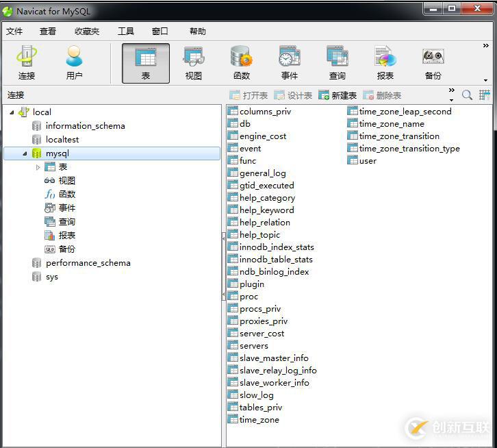The height and width of the screenshot is (448, 497).
Task: Expand object toolbar overflow chevron
Action: point(452,90)
